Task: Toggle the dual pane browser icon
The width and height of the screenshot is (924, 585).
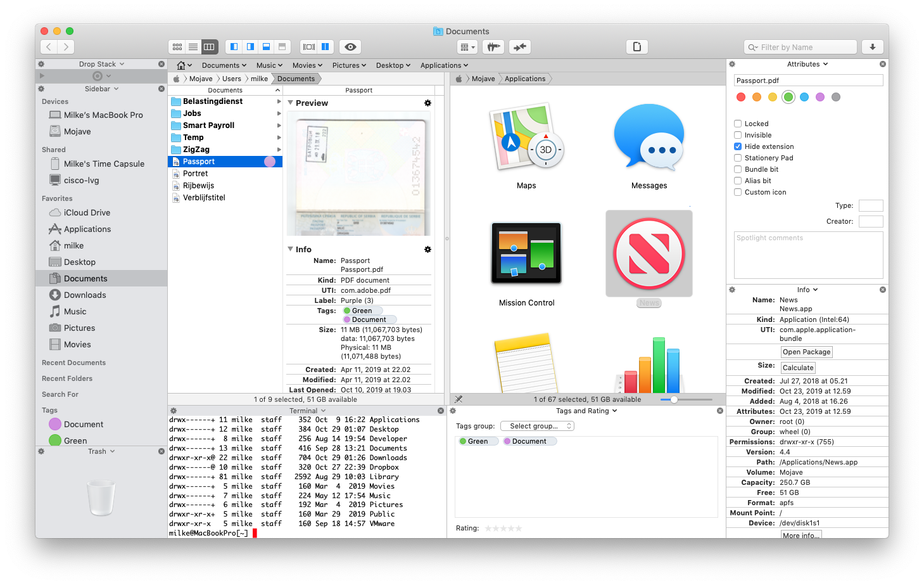Action: [325, 47]
